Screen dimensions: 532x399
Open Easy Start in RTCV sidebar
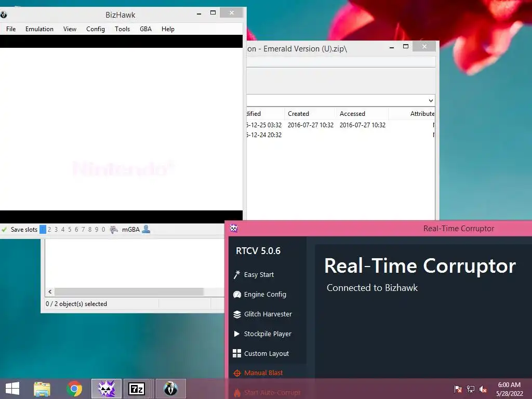coord(259,274)
